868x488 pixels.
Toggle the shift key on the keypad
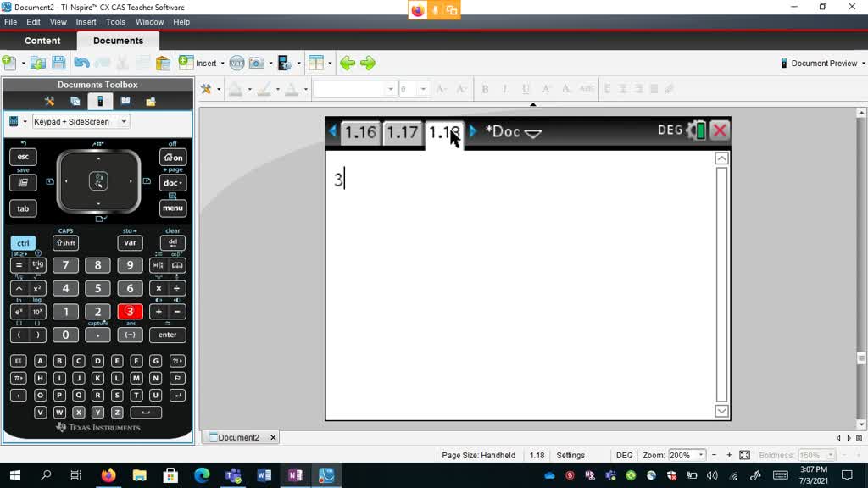65,242
